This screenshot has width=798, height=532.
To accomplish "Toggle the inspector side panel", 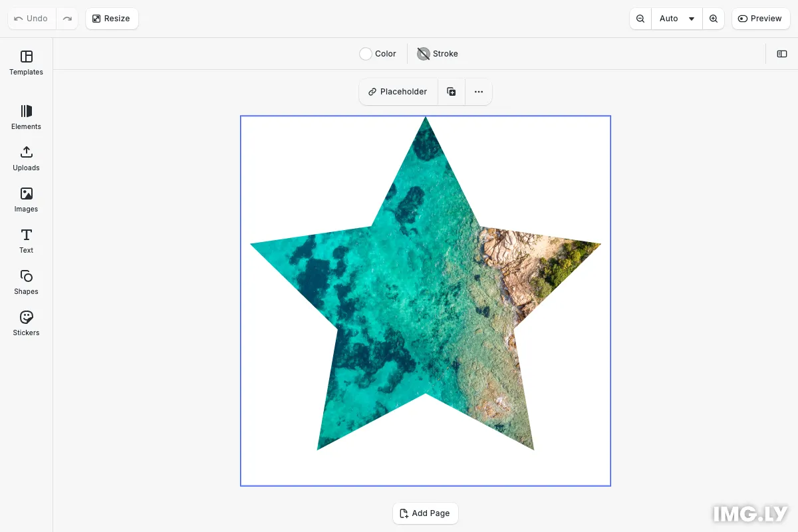I will pyautogui.click(x=782, y=54).
